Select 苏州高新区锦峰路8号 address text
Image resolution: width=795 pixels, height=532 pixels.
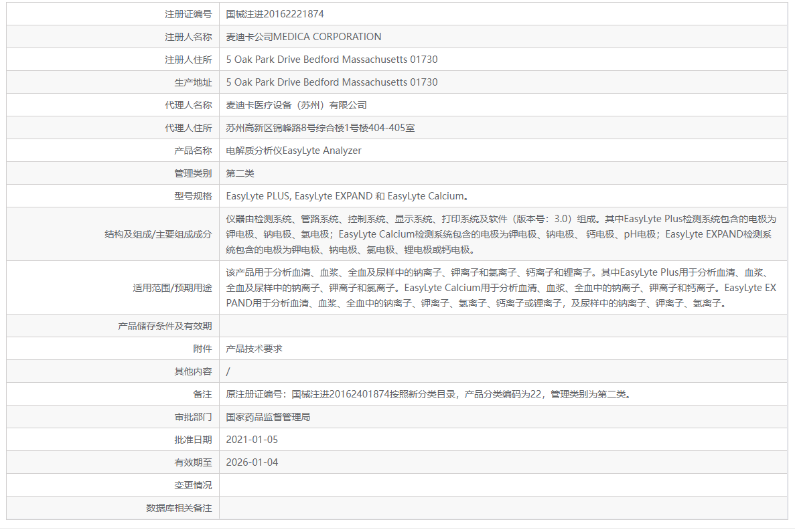tap(320, 128)
